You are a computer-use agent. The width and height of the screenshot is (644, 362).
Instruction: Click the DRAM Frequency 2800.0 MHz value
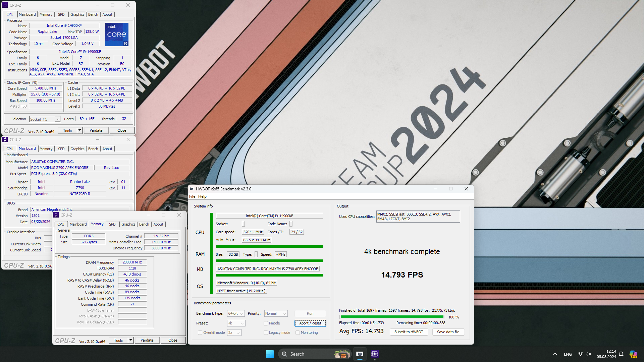tap(132, 262)
